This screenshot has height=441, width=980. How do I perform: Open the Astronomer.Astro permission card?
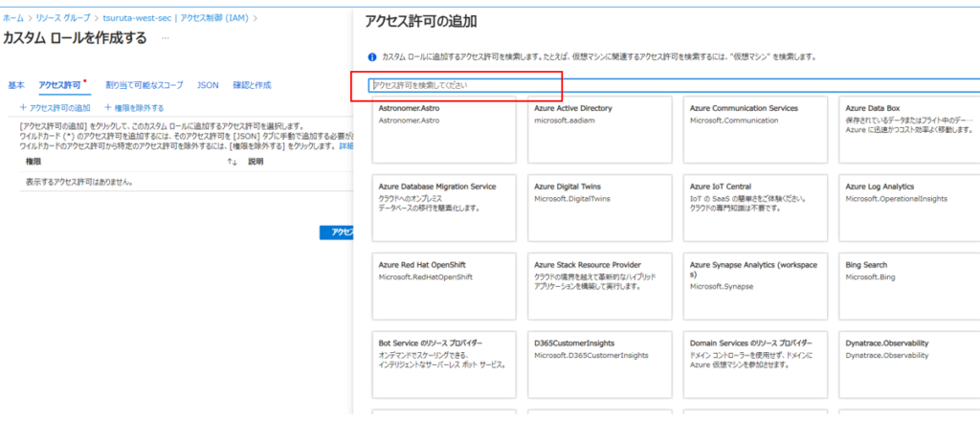(444, 129)
